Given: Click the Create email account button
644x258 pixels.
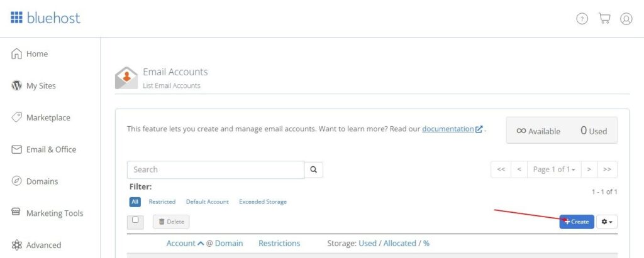Looking at the screenshot, I should 577,222.
